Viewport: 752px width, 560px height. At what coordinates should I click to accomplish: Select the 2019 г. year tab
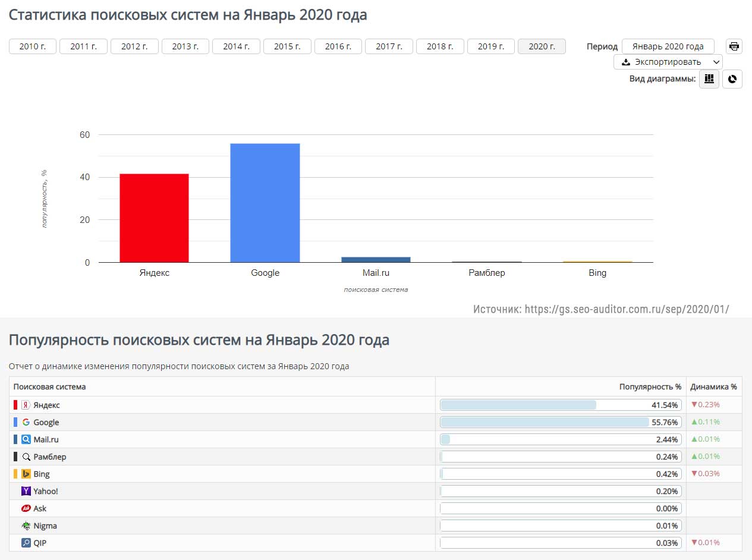(491, 46)
